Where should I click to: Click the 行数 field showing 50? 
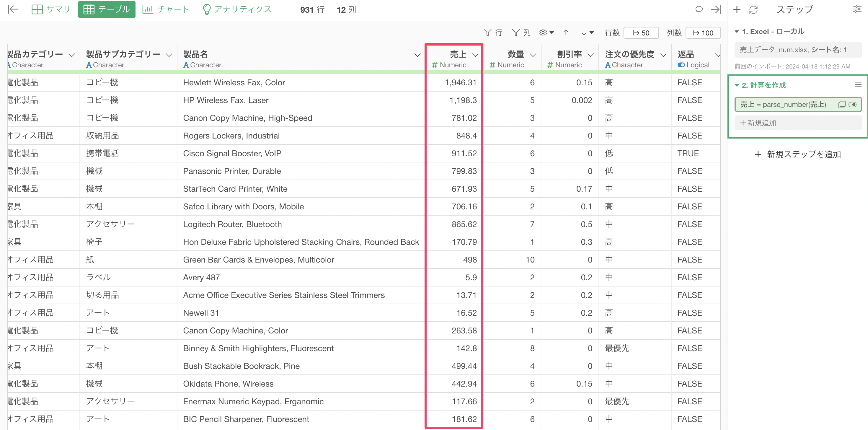click(x=641, y=33)
